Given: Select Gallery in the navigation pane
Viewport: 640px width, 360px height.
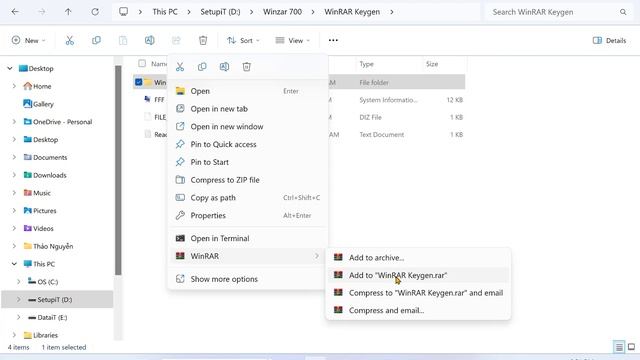Looking at the screenshot, I should [43, 104].
